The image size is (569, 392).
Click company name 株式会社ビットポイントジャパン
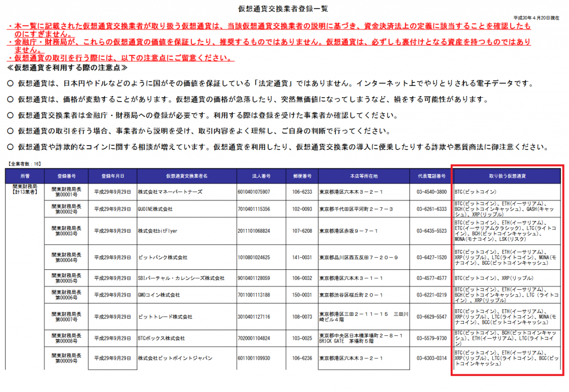pos(175,358)
